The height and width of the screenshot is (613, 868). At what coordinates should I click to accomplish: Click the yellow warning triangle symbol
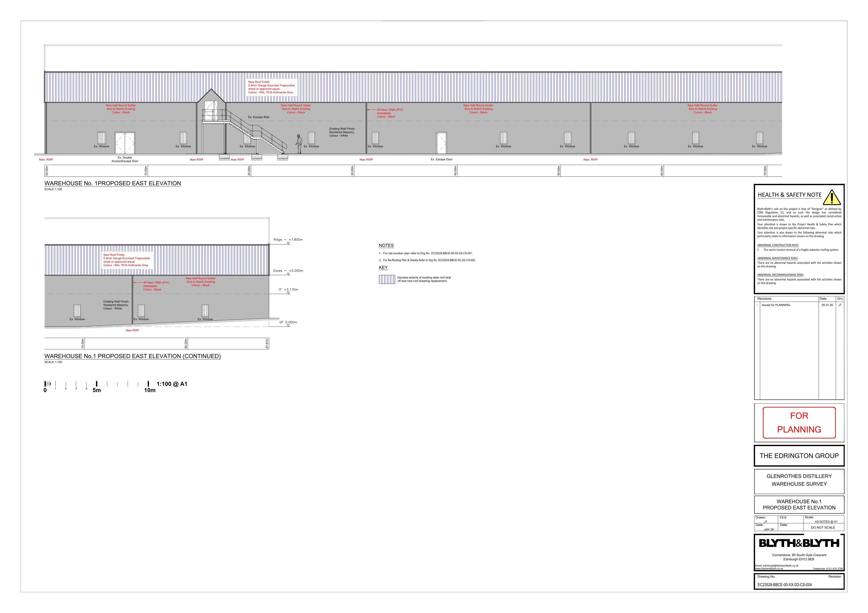coord(832,197)
